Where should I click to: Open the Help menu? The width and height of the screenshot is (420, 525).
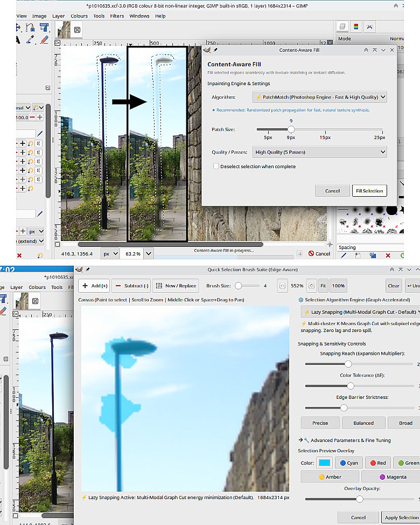[160, 16]
